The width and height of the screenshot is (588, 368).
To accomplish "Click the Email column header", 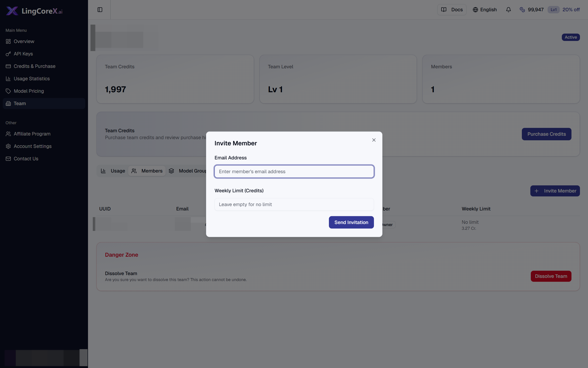I will 182,209.
